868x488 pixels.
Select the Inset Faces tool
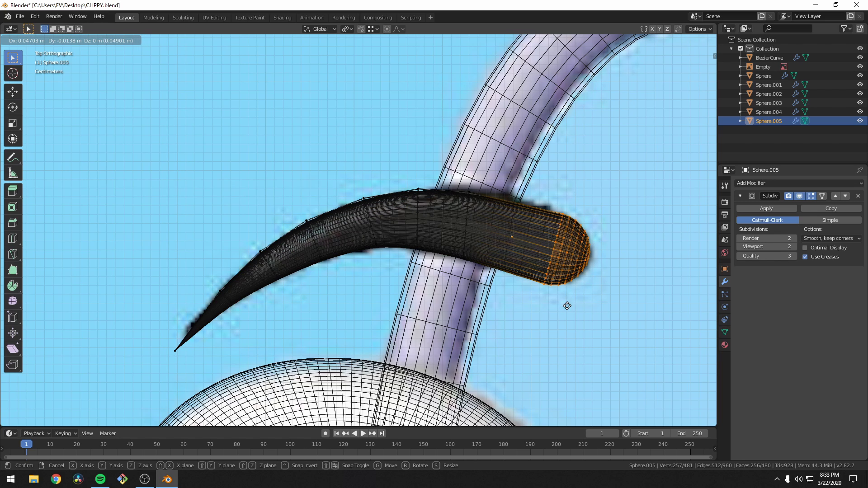coord(13,206)
